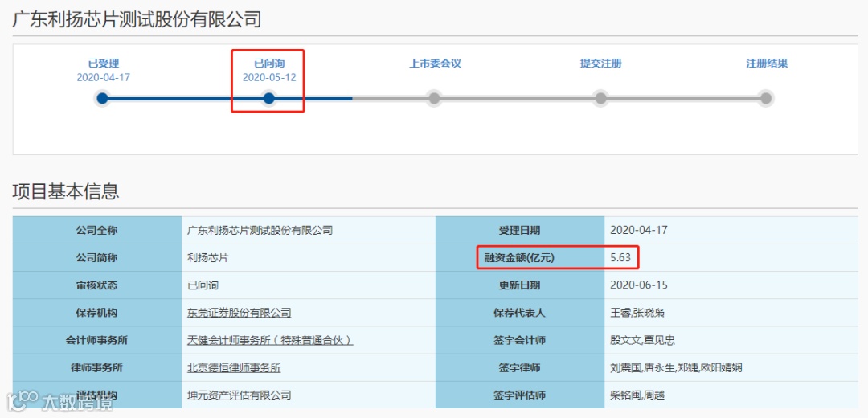Click the 签字评估师 header cell
Screen dimensions: 868x418
(520, 395)
